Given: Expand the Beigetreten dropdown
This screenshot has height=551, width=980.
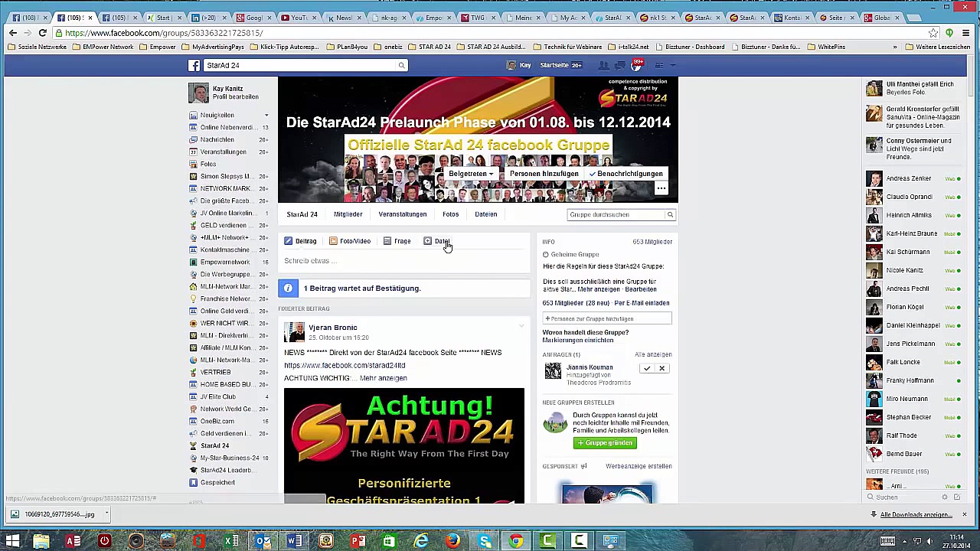Looking at the screenshot, I should coord(470,174).
